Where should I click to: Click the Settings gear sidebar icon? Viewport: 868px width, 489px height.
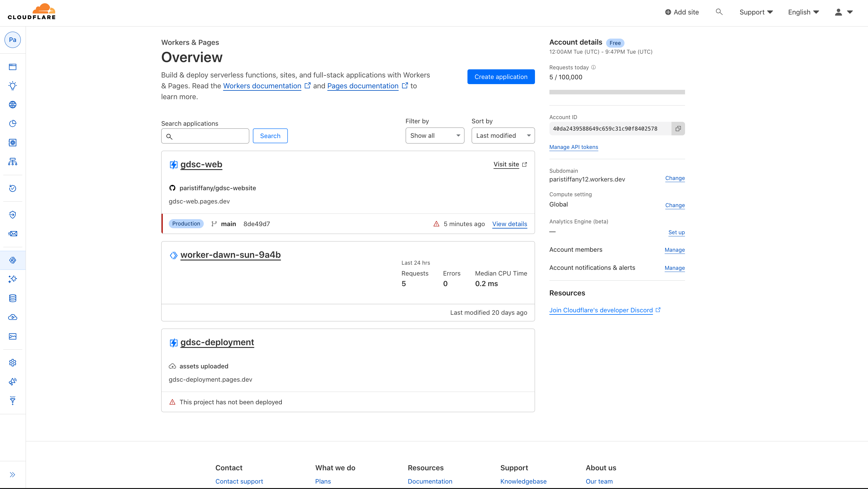(x=13, y=363)
